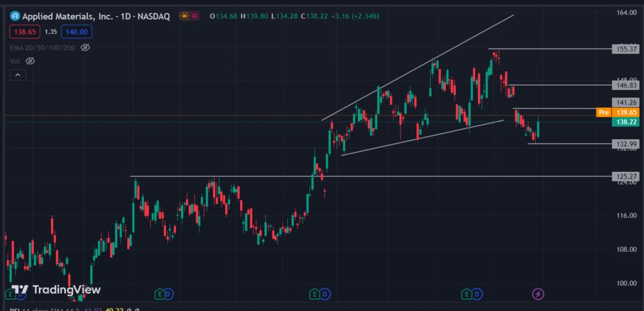Viewport: 644px width, 311px height.
Task: Click the low value L134.28
Action: point(285,16)
